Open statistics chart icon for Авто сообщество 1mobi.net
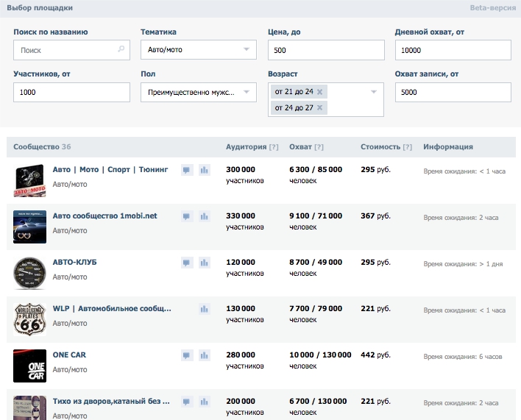Screen dimensions: 521x420 [x=205, y=216]
